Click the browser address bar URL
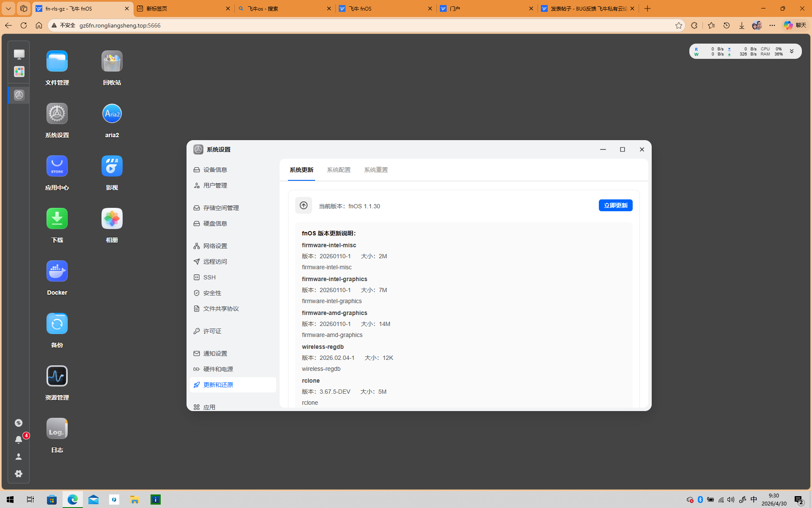Image resolution: width=812 pixels, height=508 pixels. pyautogui.click(x=120, y=25)
